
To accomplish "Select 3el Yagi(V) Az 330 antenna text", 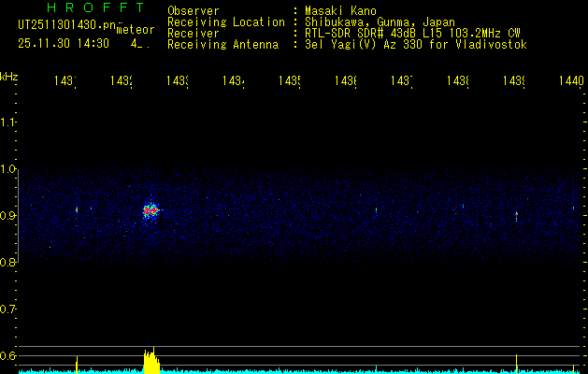I will point(416,45).
